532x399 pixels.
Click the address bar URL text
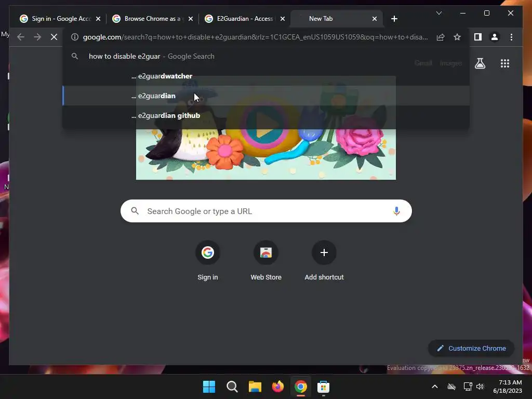pos(255,37)
